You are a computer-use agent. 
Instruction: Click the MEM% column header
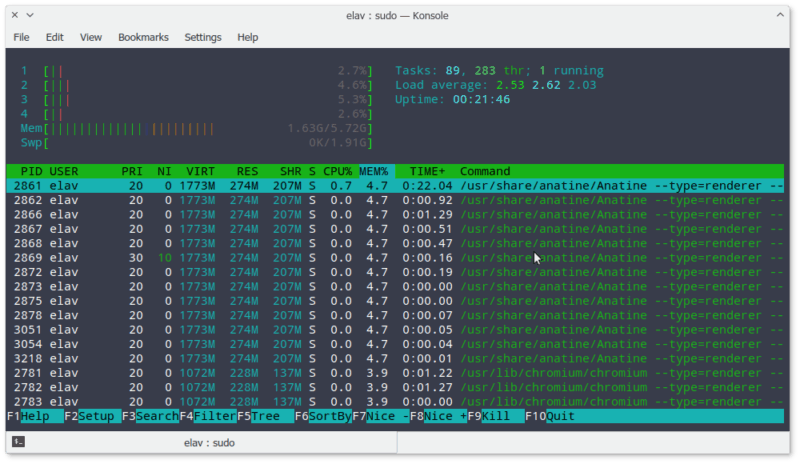pos(375,171)
